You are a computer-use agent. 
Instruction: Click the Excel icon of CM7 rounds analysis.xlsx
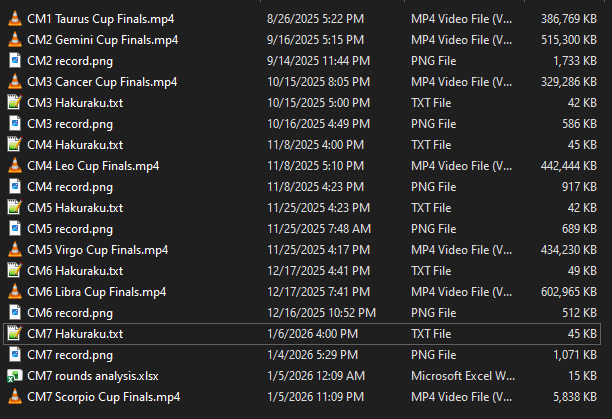[x=15, y=376]
